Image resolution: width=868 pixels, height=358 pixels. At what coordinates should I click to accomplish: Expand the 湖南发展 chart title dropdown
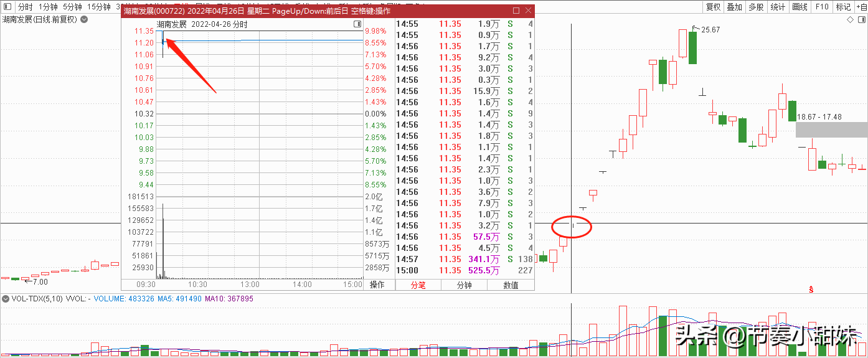(x=84, y=19)
